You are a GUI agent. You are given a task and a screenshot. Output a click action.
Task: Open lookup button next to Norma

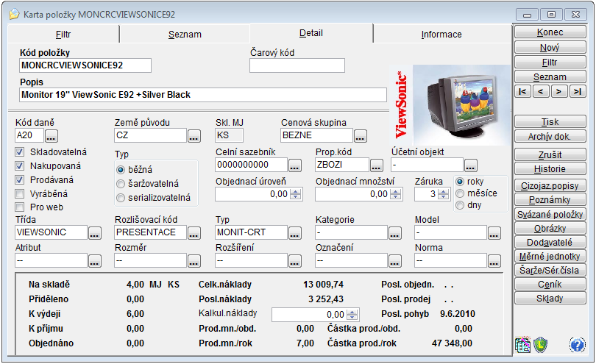coord(494,261)
